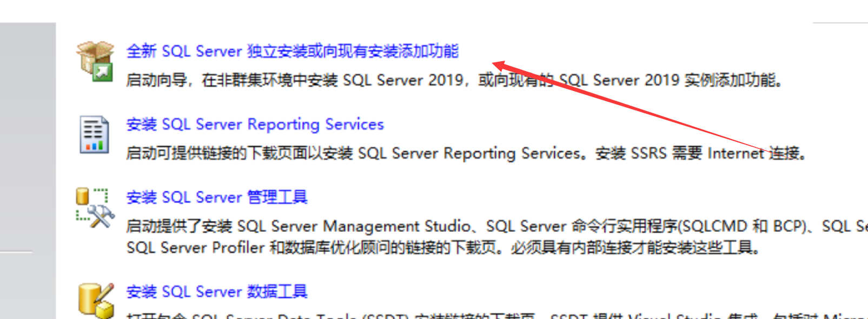Image resolution: width=868 pixels, height=319 pixels.
Task: Open 安装 SQL Server Reporting Services link
Action: pos(255,125)
